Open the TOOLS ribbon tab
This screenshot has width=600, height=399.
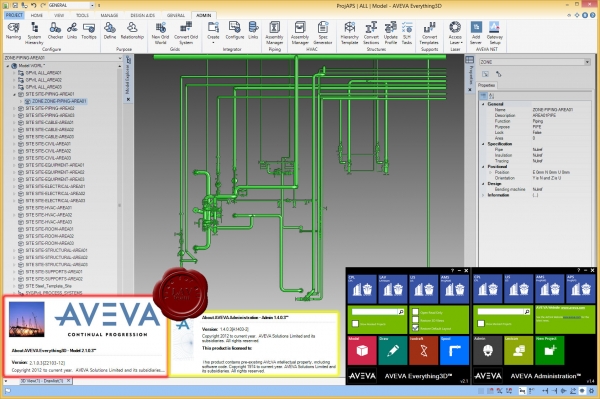pos(82,15)
